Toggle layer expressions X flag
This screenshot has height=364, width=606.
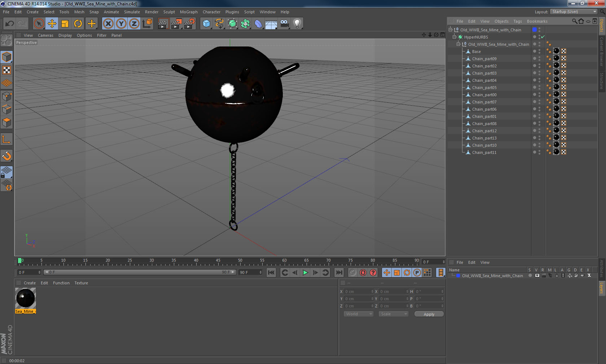tap(589, 275)
